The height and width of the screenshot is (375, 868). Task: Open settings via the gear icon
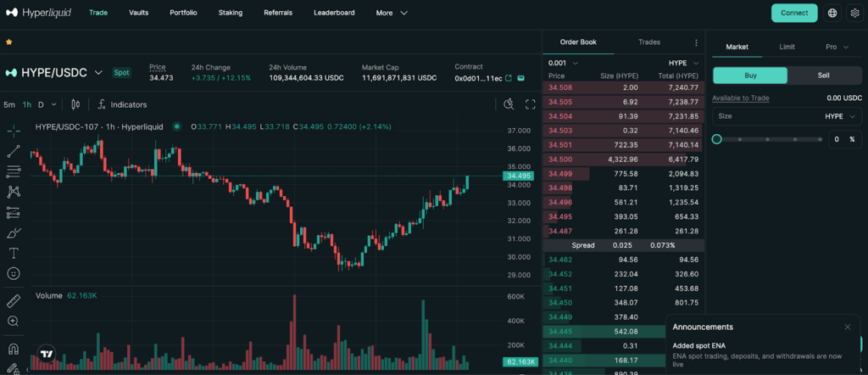[x=854, y=13]
